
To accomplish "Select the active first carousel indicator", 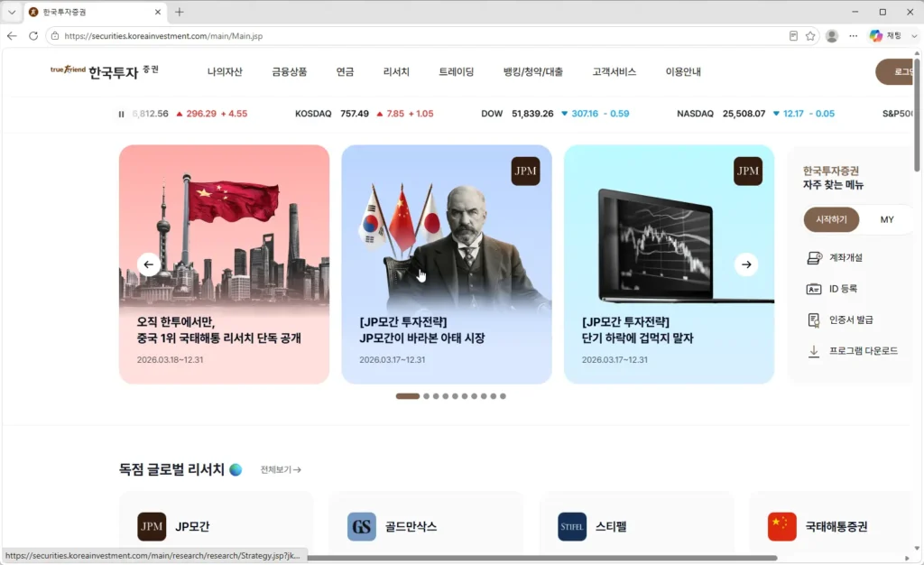I will (x=408, y=396).
